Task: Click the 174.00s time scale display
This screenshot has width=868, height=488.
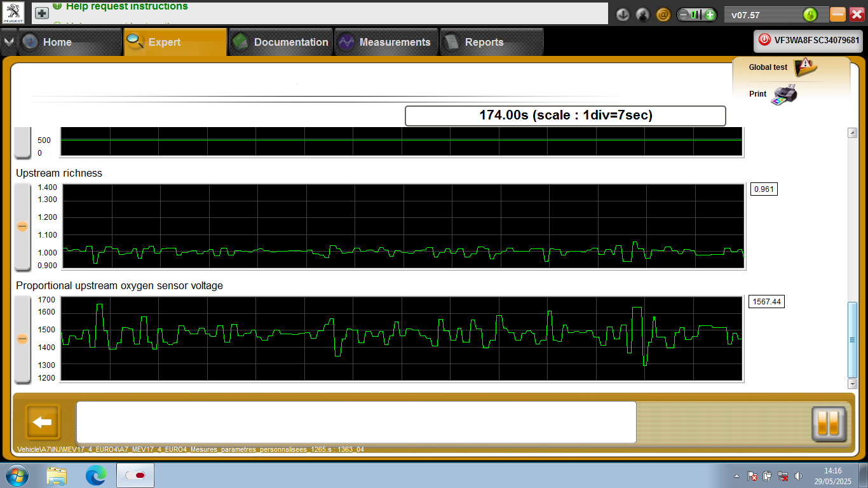Action: 566,116
